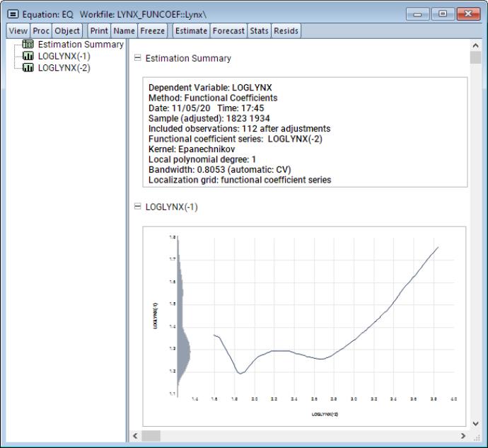Image resolution: width=488 pixels, height=448 pixels.
Task: Click the equation window icon in title bar
Action: [x=12, y=14]
